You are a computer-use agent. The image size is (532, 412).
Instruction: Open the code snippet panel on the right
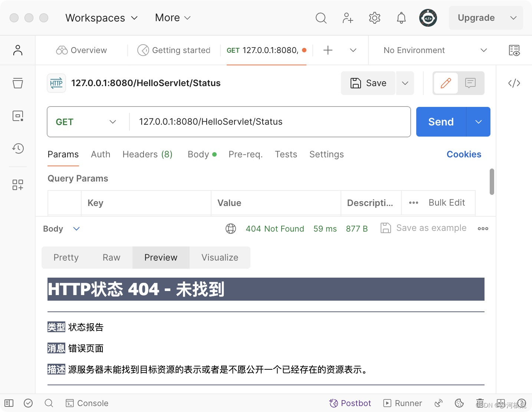point(514,83)
